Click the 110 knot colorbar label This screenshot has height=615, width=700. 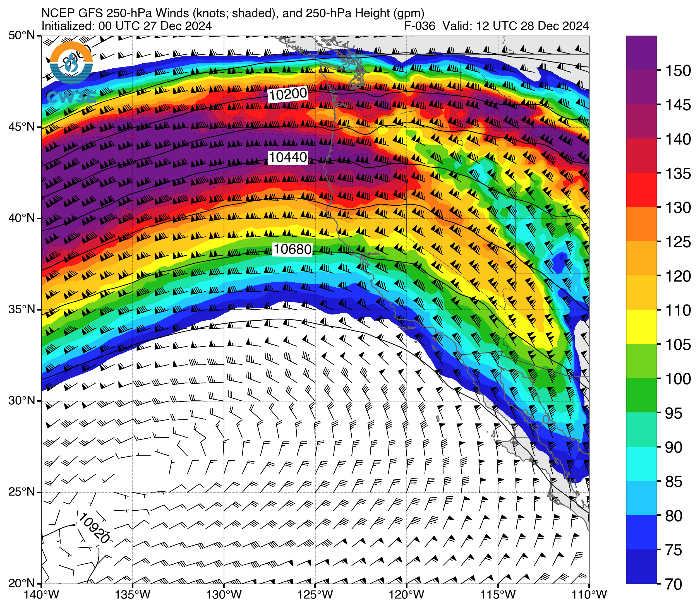678,311
